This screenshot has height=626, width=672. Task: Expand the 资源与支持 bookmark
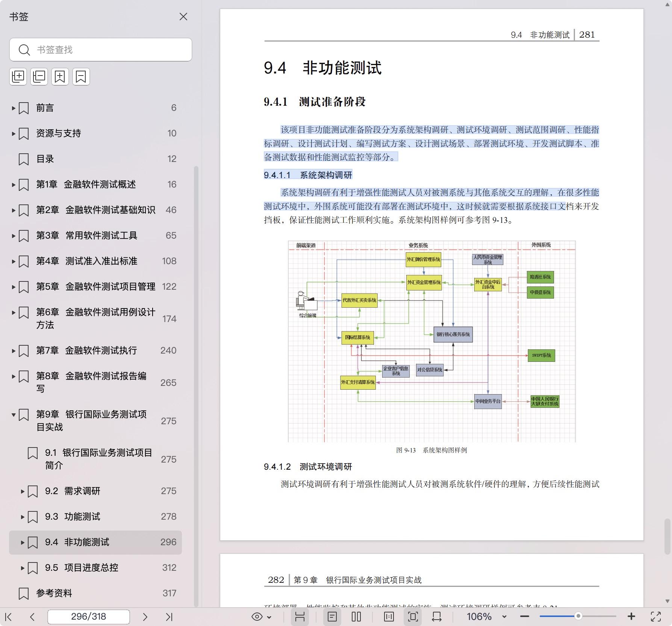tap(14, 134)
